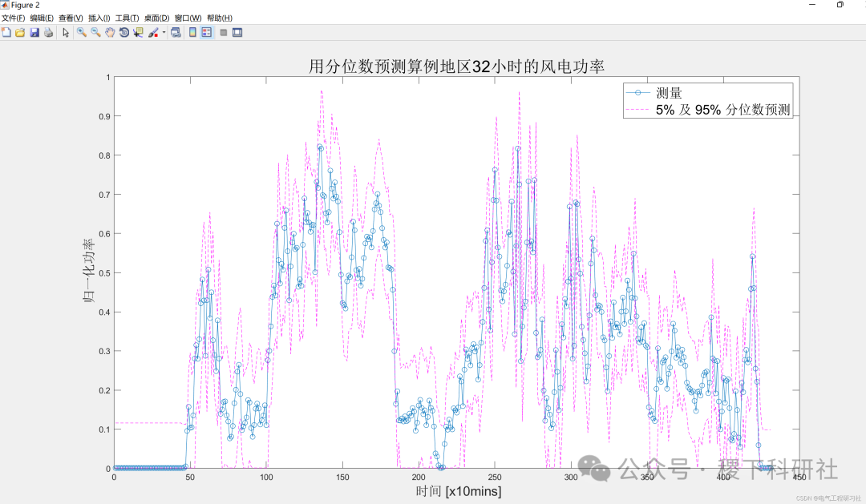Click the y-axis tick label 0.9
Viewport: 866px width, 504px height.
[105, 116]
